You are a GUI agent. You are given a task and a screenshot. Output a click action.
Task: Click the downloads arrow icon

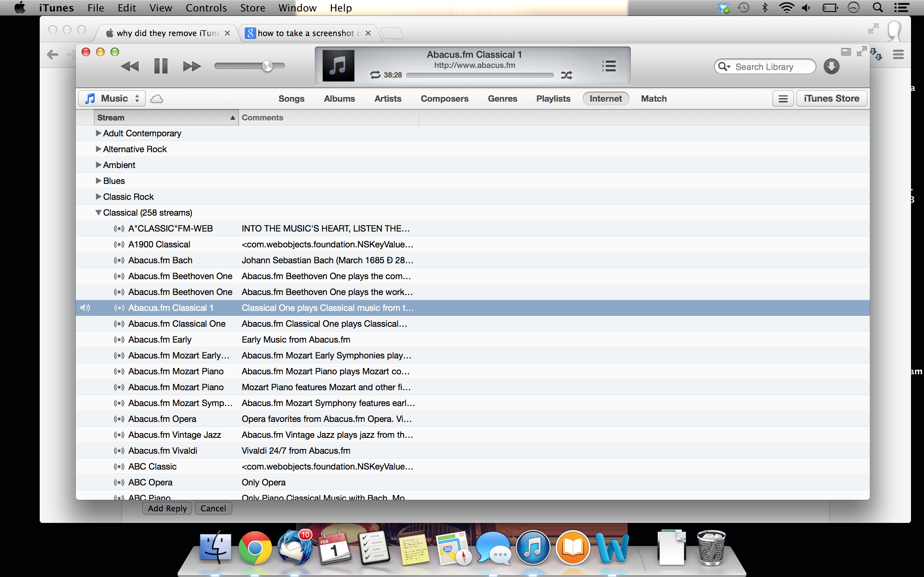pyautogui.click(x=831, y=66)
